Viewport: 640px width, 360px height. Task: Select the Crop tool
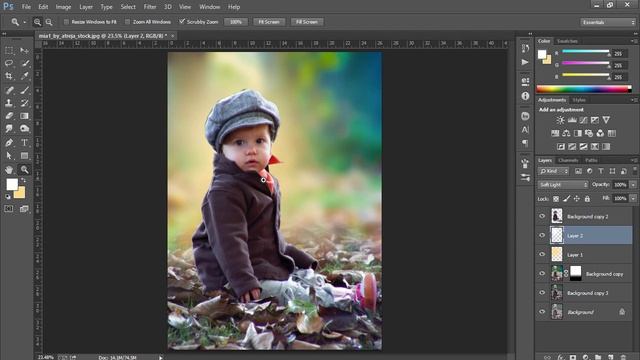(x=9, y=76)
